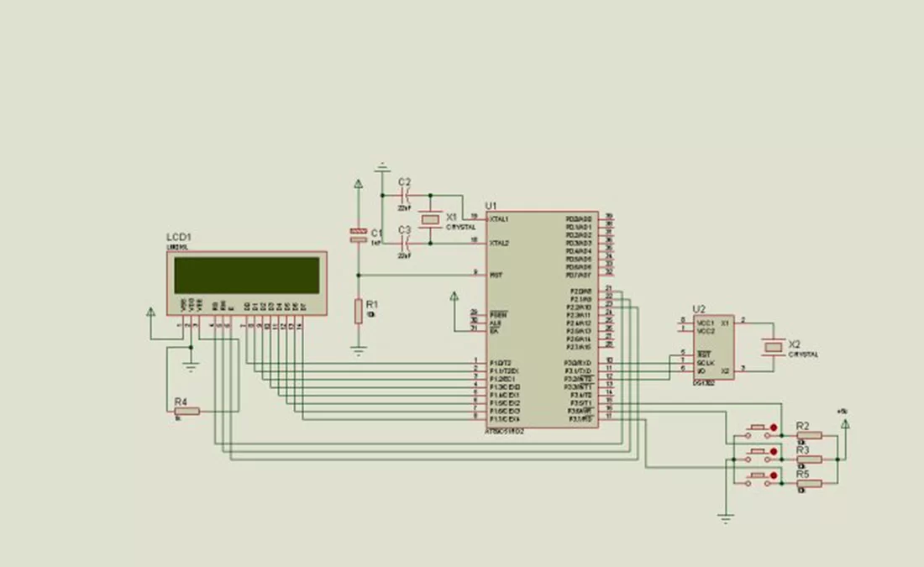Image resolution: width=924 pixels, height=567 pixels.
Task: Click the U2 reference label
Action: click(x=699, y=309)
